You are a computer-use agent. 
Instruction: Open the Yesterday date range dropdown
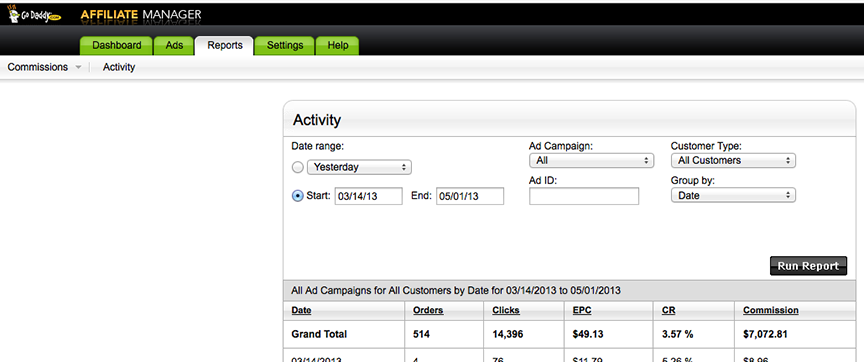tap(359, 167)
